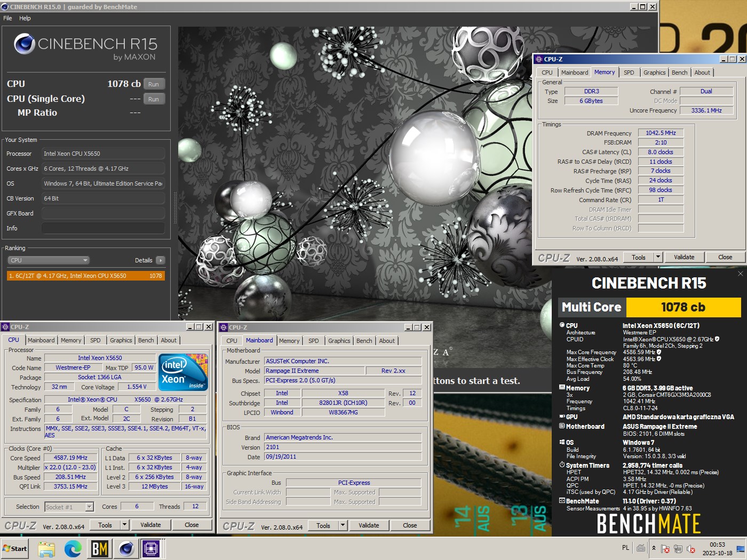The image size is (747, 560).
Task: Launch Microsoft Edge from the taskbar
Action: coord(73,548)
